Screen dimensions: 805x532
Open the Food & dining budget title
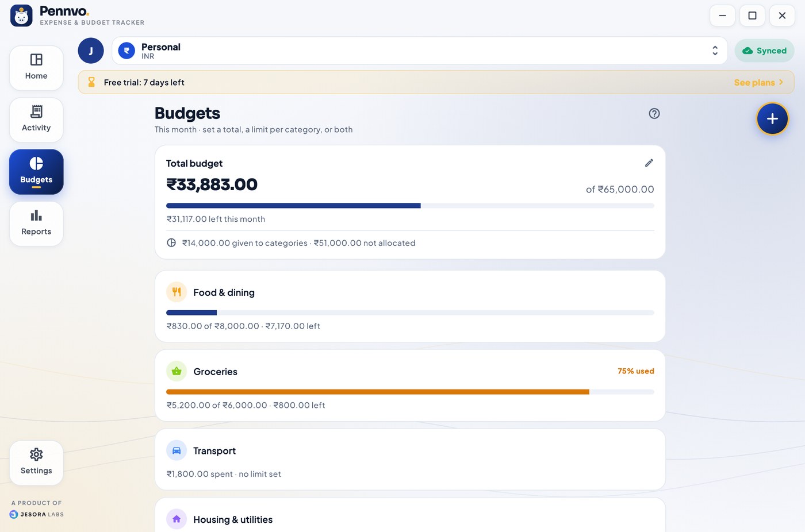[224, 292]
